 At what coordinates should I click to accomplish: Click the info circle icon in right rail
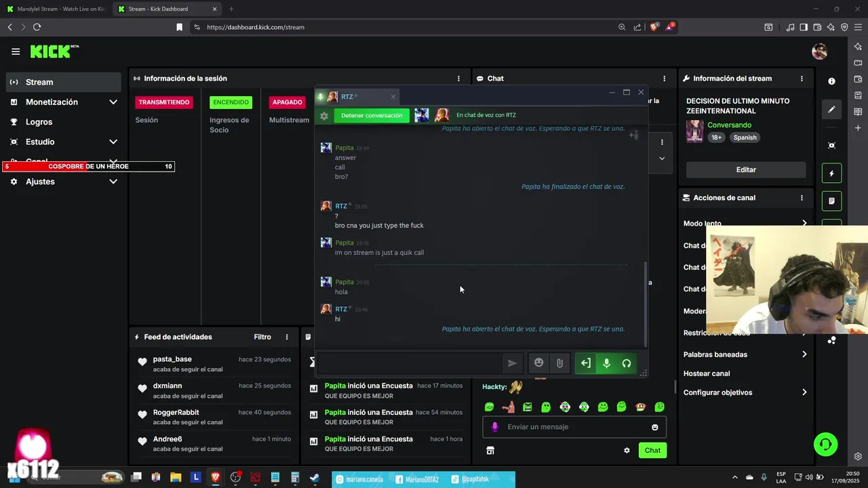(x=831, y=81)
